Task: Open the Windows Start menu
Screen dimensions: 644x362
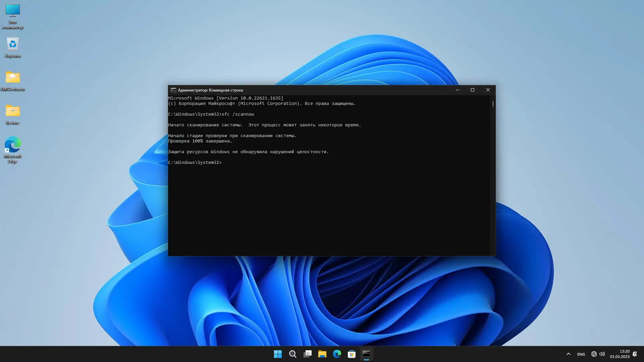Action: click(x=278, y=354)
